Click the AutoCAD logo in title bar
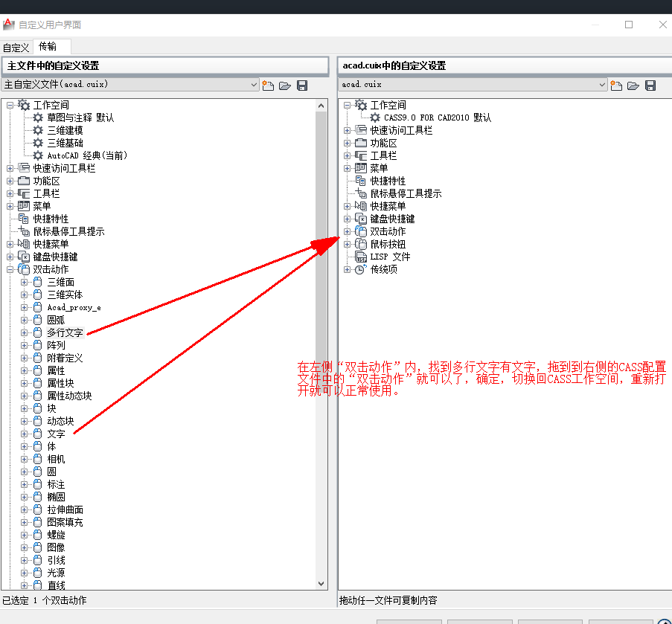 click(9, 25)
